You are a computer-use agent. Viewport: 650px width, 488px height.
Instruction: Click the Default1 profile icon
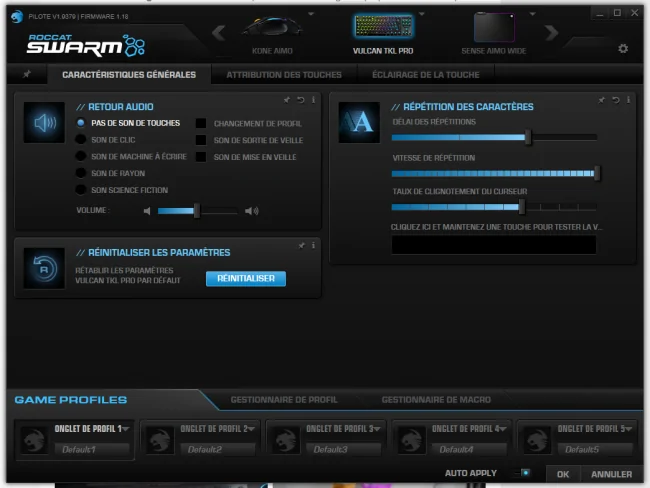point(34,440)
